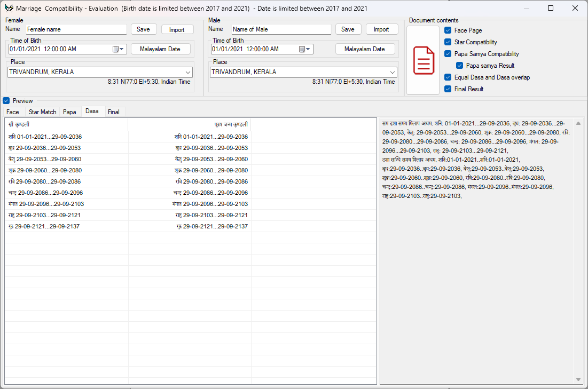Import male birth data
588x389 pixels.
pos(381,29)
